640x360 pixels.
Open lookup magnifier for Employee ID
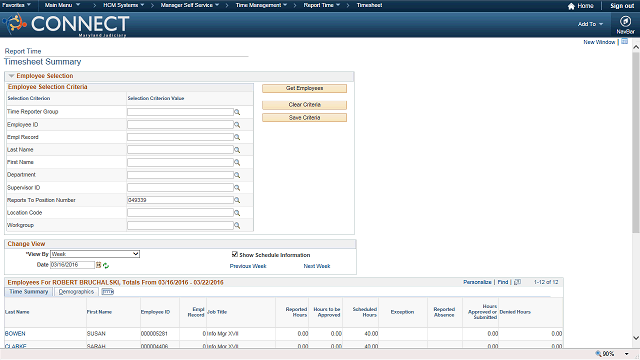click(x=237, y=125)
